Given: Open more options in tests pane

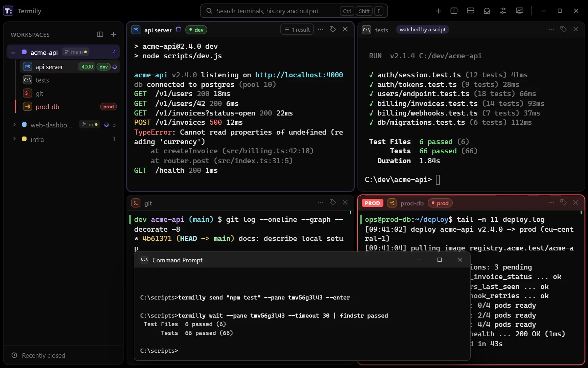Looking at the screenshot, I should (551, 29).
